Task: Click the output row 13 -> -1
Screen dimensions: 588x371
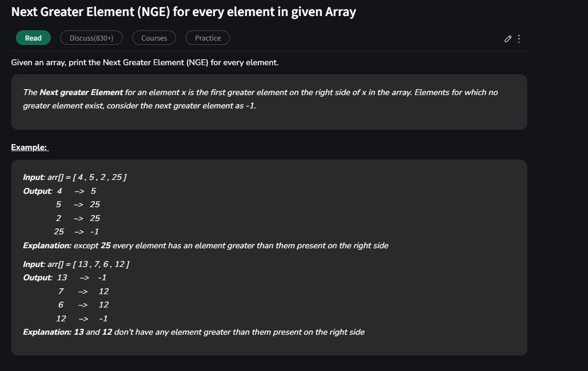Action: point(82,278)
